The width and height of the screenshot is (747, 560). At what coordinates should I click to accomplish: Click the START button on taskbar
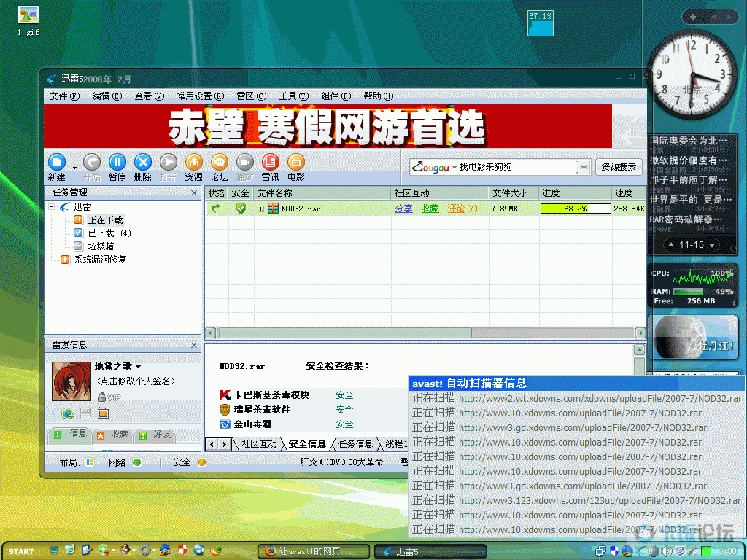click(x=21, y=551)
